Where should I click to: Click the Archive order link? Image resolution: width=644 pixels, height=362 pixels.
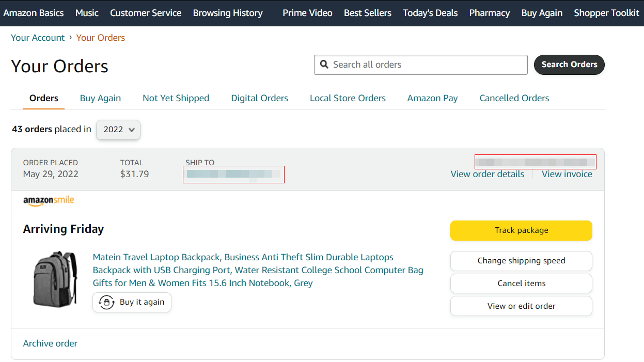50,343
